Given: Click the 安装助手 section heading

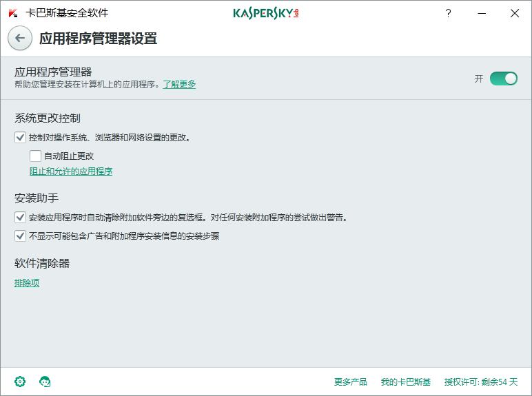Looking at the screenshot, I should [x=37, y=198].
